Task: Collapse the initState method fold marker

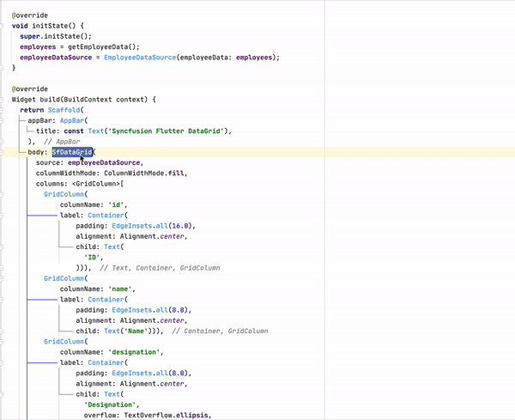Action: 3,27
